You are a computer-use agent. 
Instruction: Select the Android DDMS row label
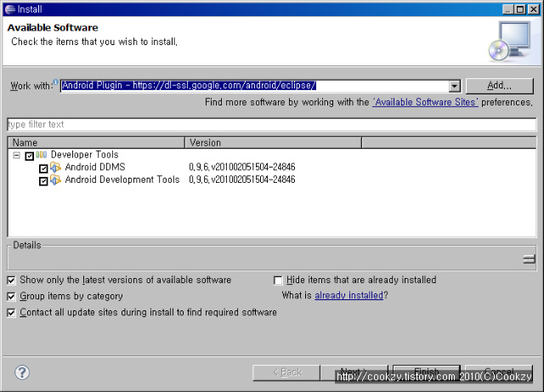(95, 168)
